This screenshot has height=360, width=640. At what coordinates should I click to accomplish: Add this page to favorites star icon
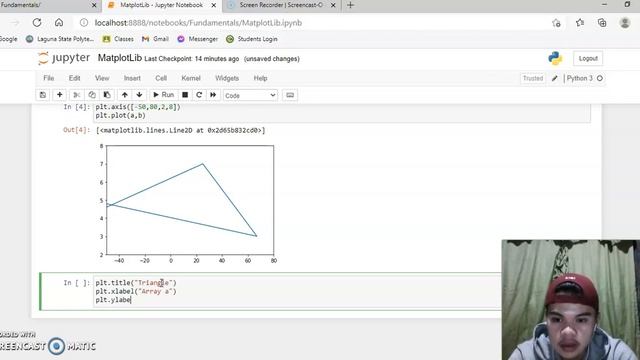point(556,23)
